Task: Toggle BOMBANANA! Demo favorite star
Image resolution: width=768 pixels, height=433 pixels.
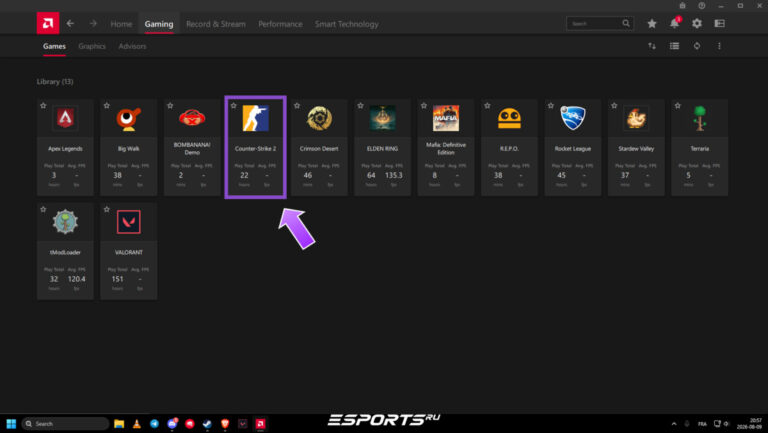Action: tap(170, 105)
